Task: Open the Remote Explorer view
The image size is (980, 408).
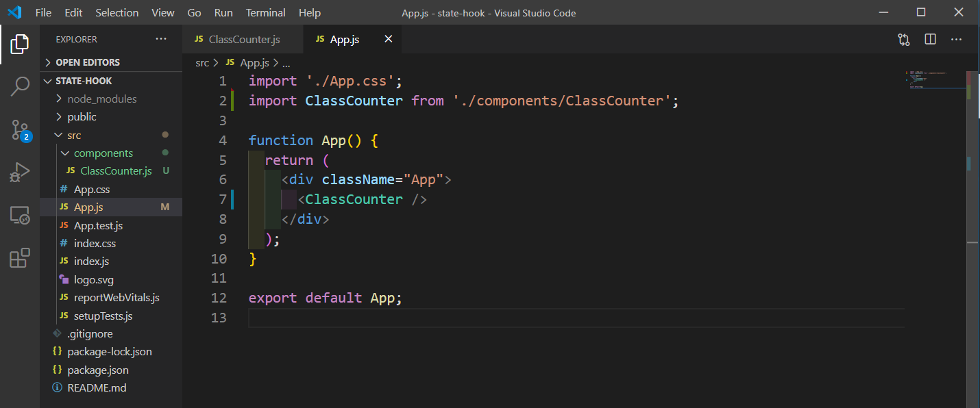Action: click(x=20, y=216)
